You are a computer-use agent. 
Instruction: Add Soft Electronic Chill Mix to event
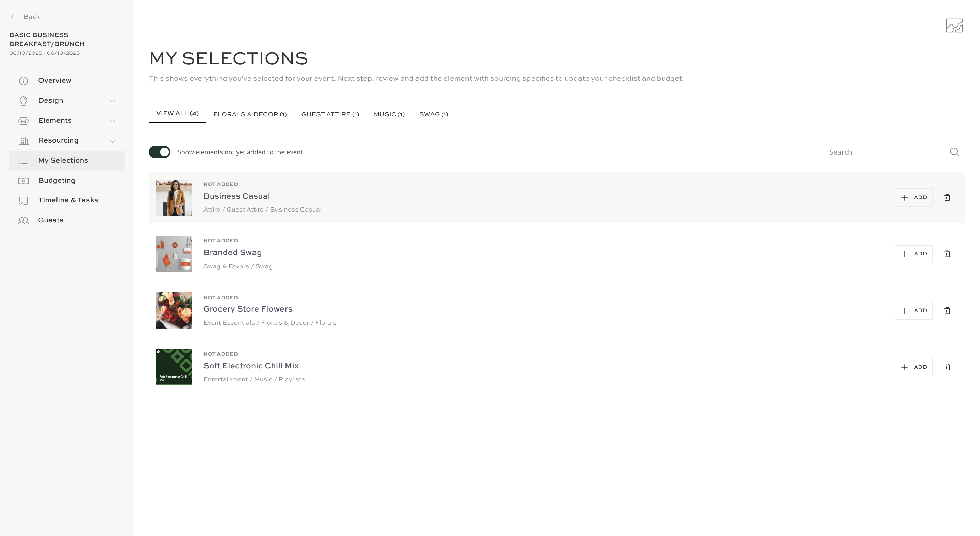[913, 367]
